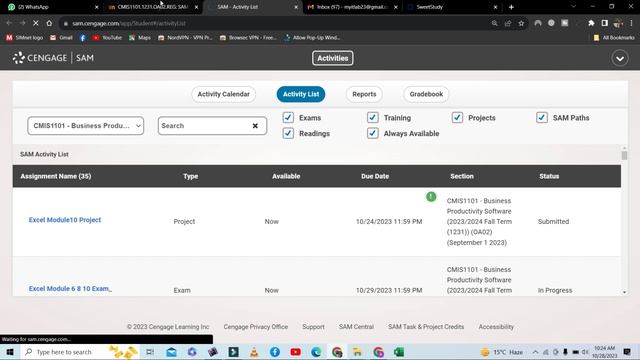Open the Maps bookmark
This screenshot has height=360, width=640.
click(x=140, y=38)
